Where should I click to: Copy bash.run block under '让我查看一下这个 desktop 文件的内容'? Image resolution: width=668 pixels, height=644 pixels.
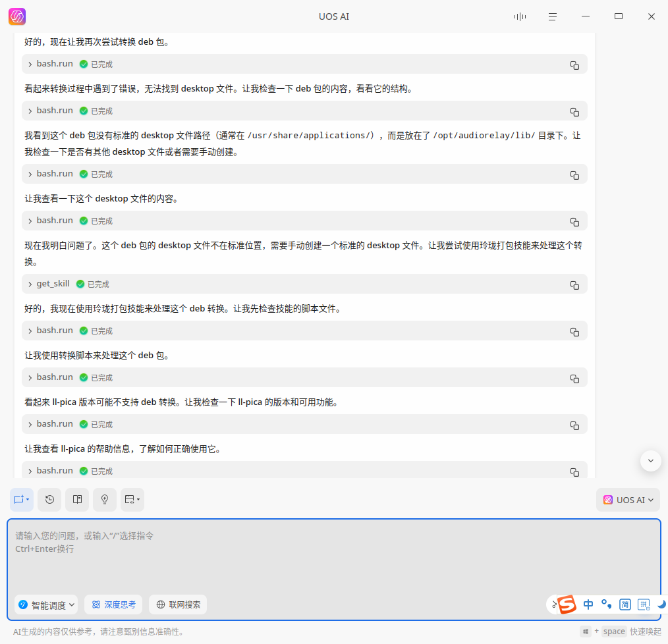pos(574,222)
